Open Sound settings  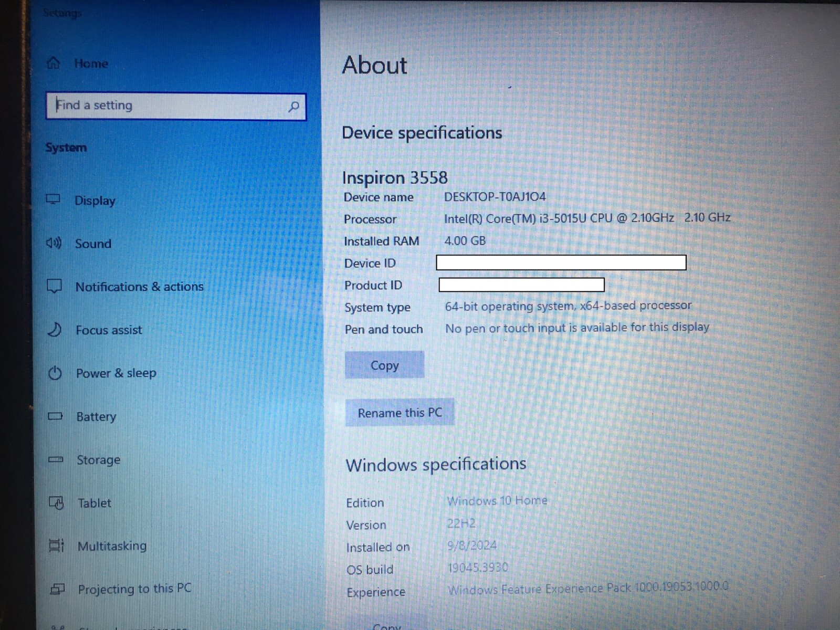pos(93,244)
